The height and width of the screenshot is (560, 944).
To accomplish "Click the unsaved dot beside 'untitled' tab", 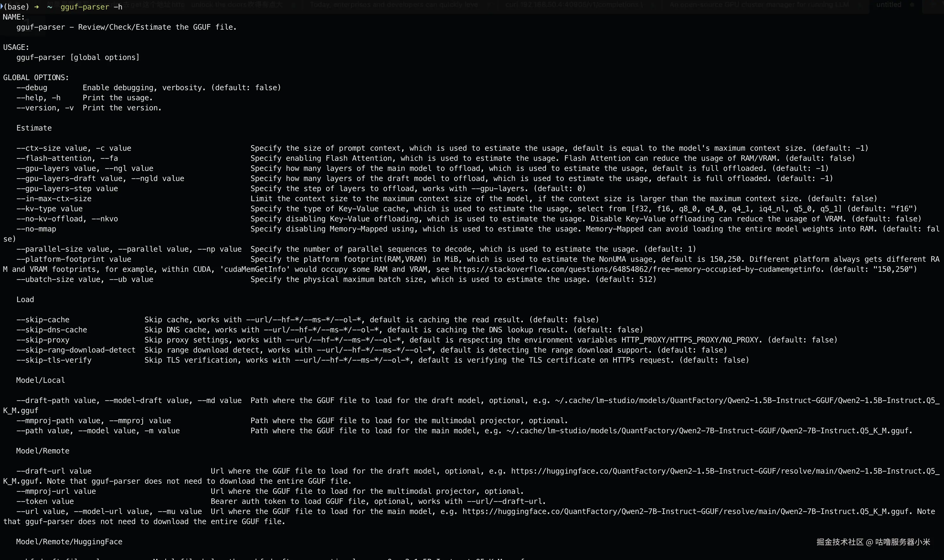I will [912, 4].
